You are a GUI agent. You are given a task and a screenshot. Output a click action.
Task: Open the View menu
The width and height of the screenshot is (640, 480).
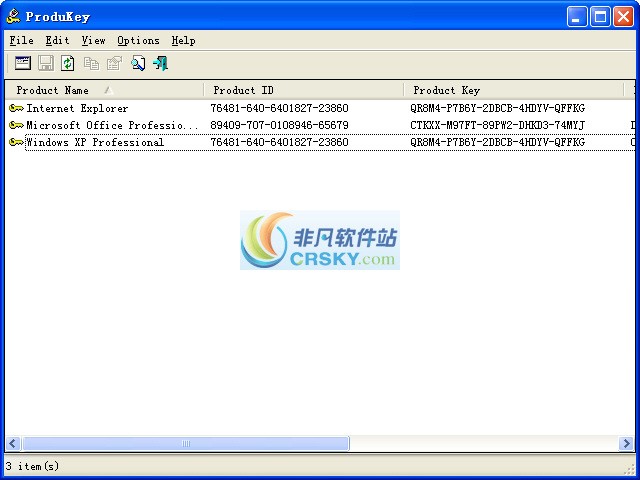point(93,40)
